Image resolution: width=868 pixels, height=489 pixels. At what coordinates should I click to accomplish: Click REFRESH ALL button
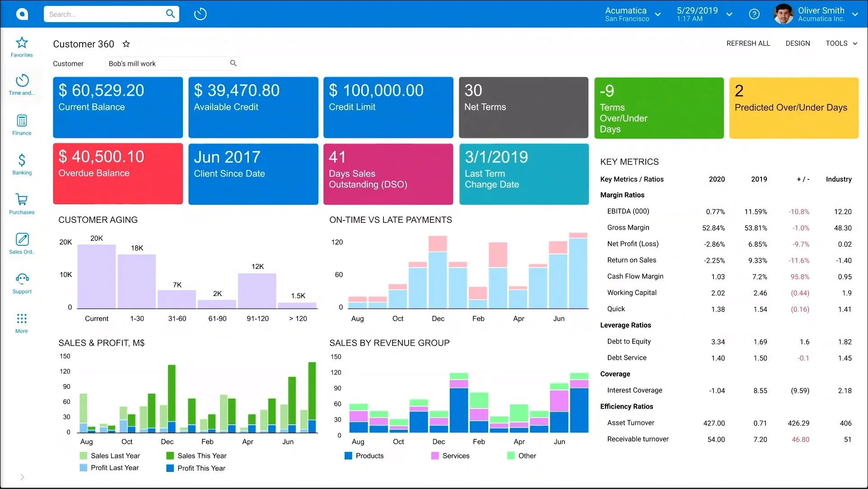[748, 43]
